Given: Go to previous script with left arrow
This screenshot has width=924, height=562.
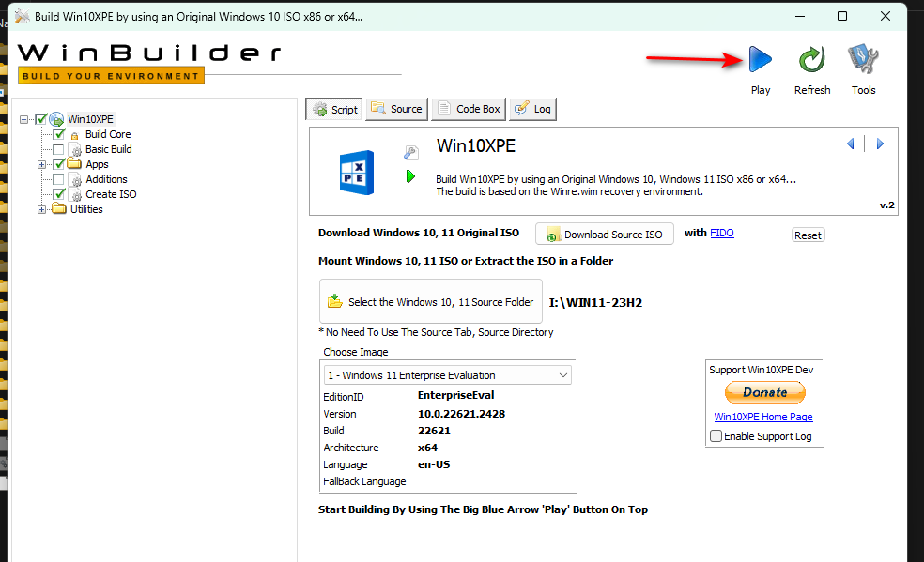Looking at the screenshot, I should tap(851, 144).
